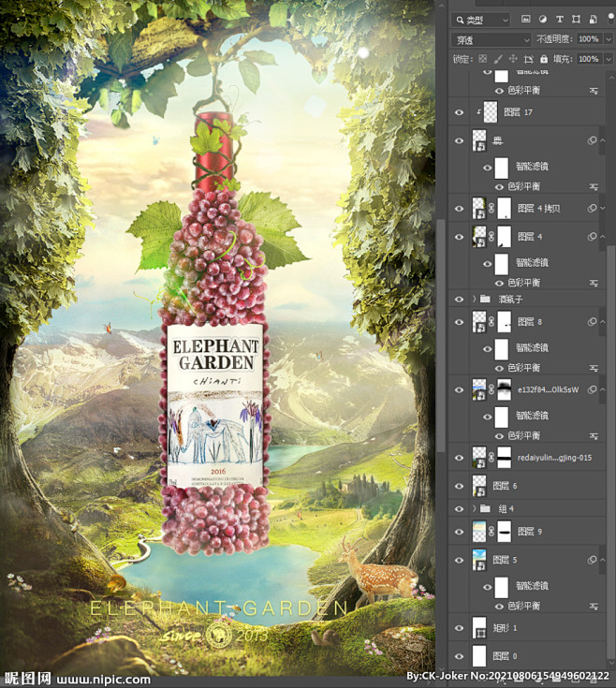Click the layers panel vertical scrollbar
The height and width of the screenshot is (688, 616).
tap(610, 452)
